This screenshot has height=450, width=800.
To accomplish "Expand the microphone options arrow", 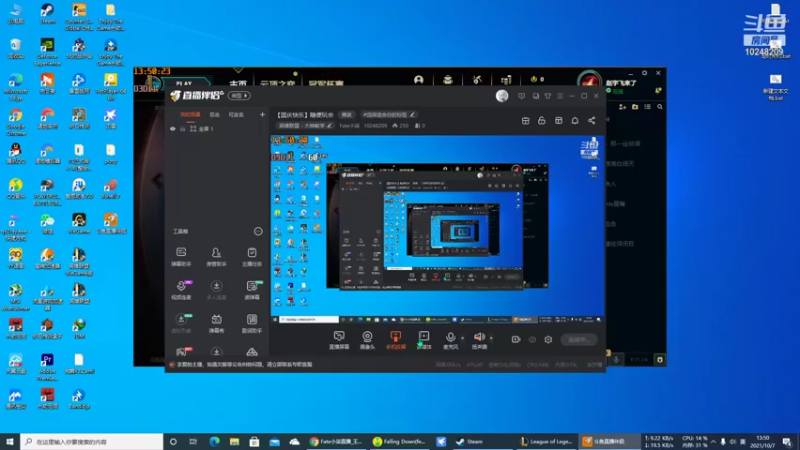I will pyautogui.click(x=463, y=338).
